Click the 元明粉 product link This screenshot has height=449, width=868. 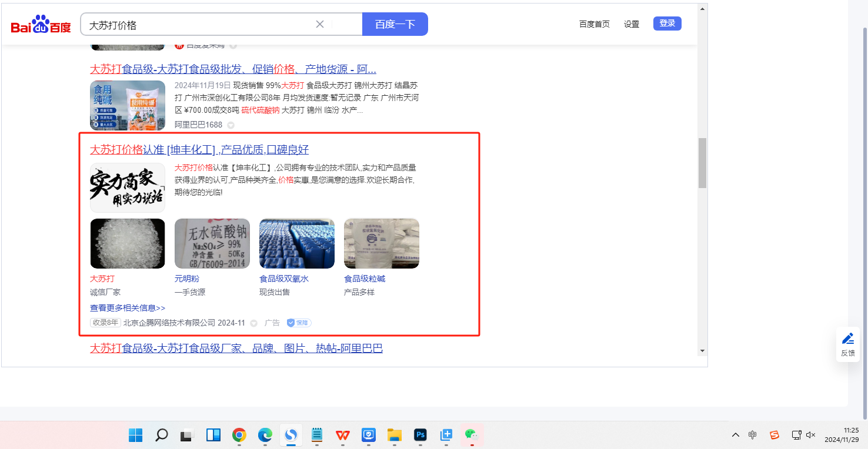pos(187,279)
